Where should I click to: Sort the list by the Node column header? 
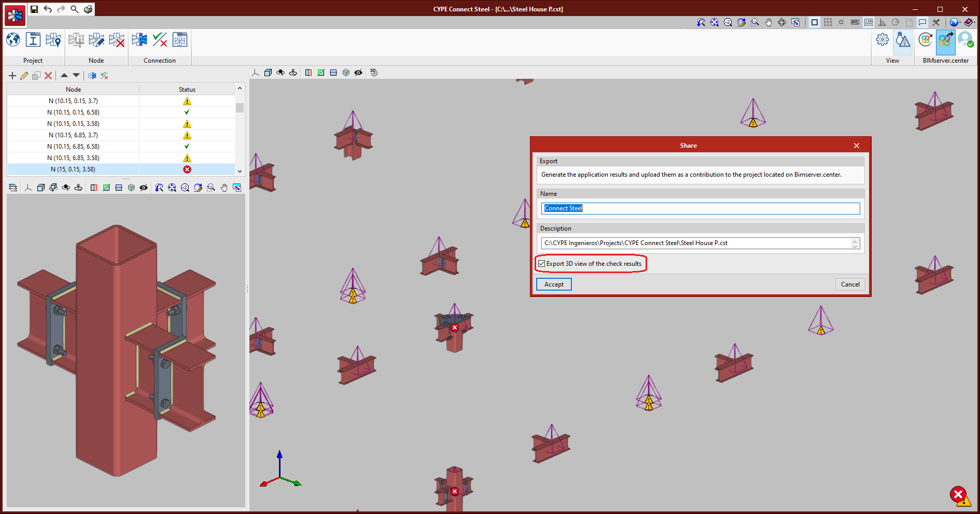pos(73,90)
